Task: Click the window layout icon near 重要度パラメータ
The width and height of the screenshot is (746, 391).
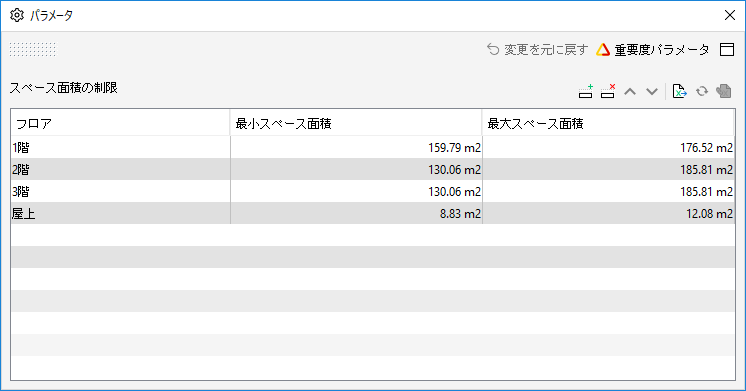Action: (x=727, y=49)
